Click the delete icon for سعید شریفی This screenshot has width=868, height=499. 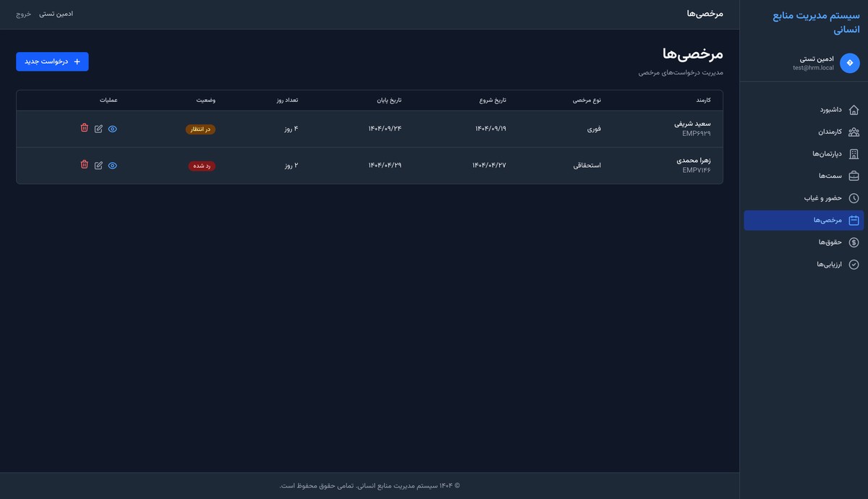point(85,128)
